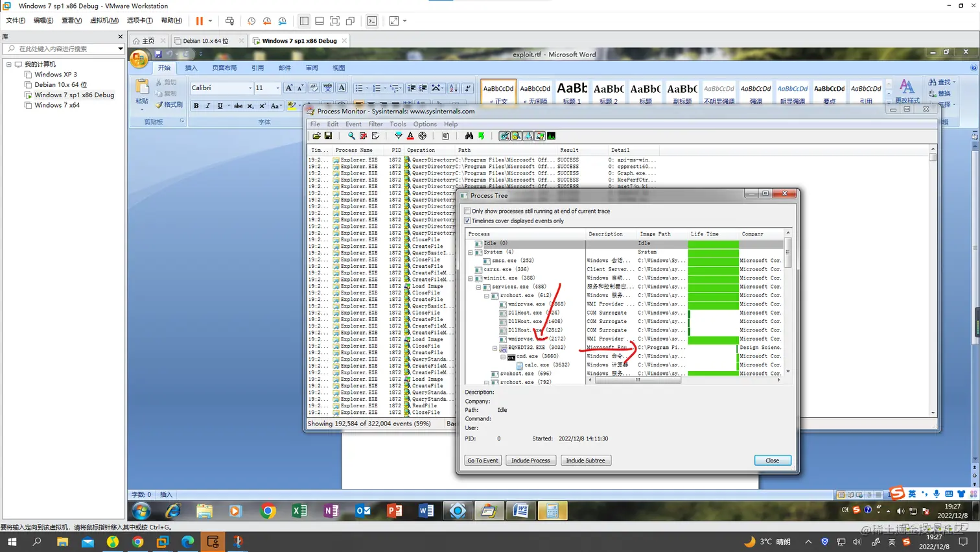Switch to the 页面布局 tab in Word
The image size is (980, 552).
point(224,67)
